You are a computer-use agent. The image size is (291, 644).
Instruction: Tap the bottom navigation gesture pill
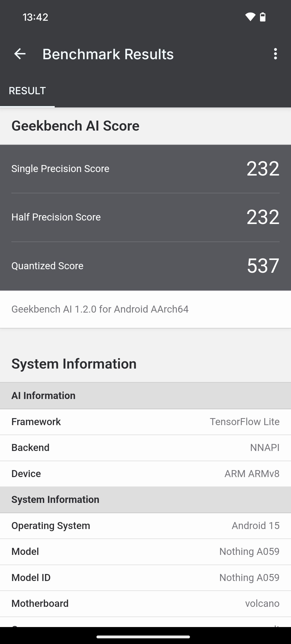[143, 637]
